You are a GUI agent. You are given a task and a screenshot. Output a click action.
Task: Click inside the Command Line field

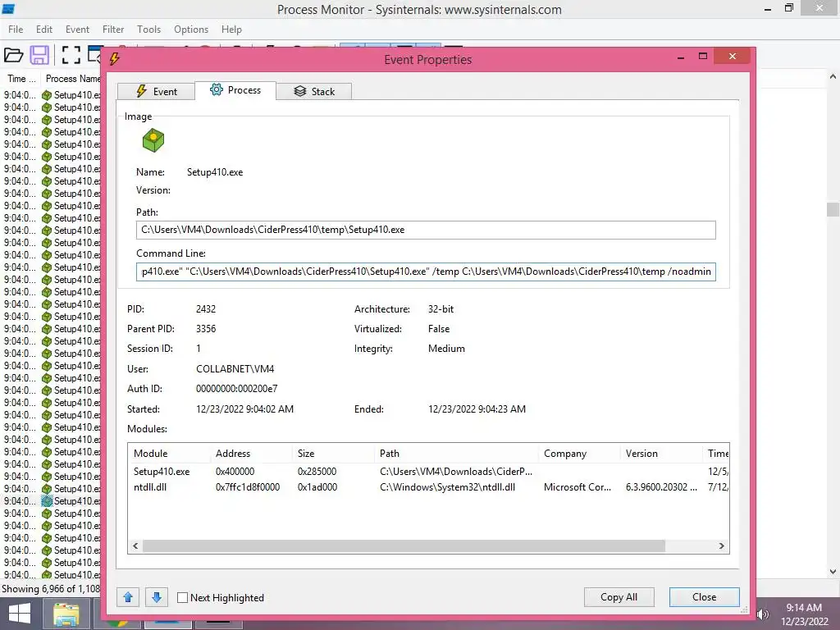coord(426,272)
